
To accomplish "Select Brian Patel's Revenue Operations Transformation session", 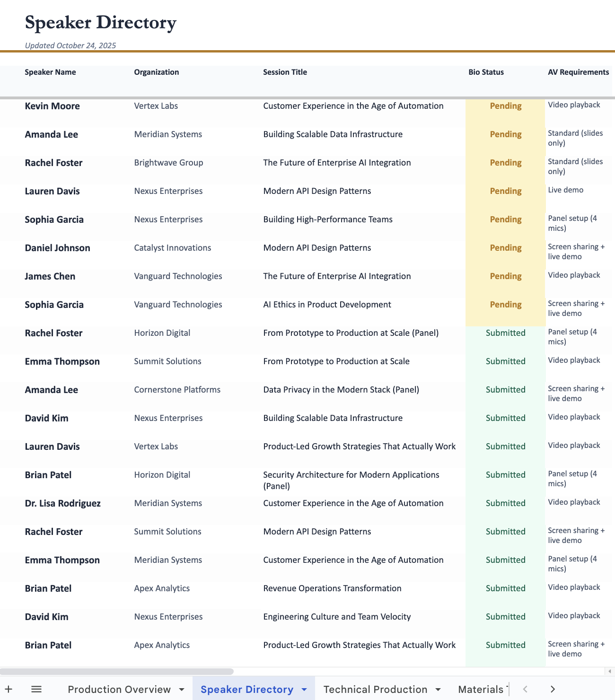I will click(x=332, y=588).
